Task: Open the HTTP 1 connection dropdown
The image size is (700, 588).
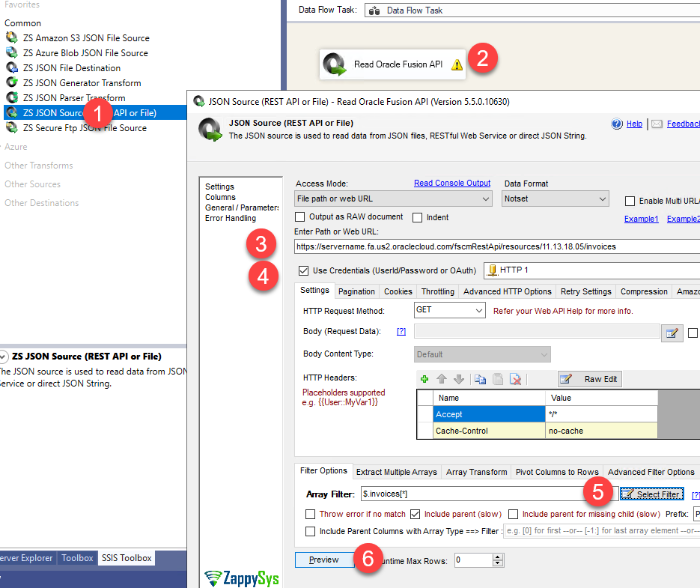Action: [x=592, y=270]
